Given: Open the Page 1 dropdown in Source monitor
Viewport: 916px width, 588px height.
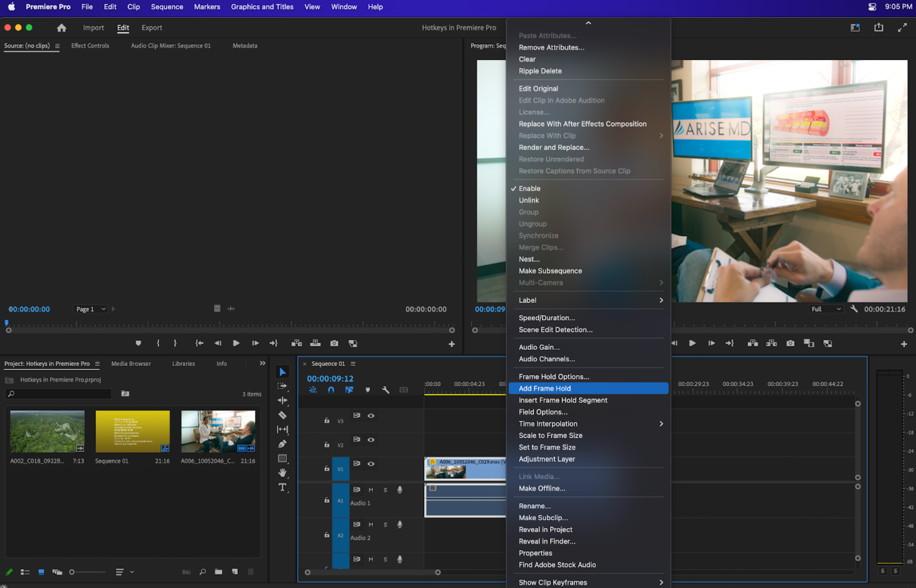Looking at the screenshot, I should (x=91, y=309).
